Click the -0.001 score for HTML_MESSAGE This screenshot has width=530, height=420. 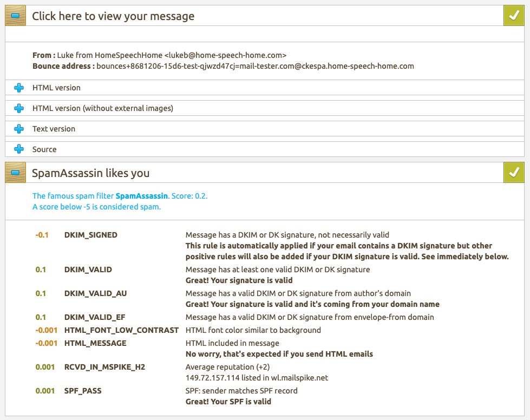(x=47, y=343)
